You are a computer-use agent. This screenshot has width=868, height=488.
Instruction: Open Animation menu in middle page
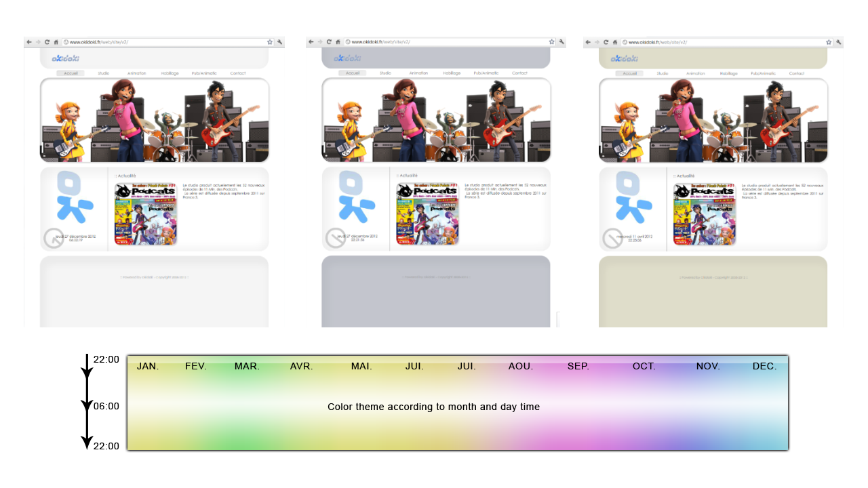(x=418, y=73)
